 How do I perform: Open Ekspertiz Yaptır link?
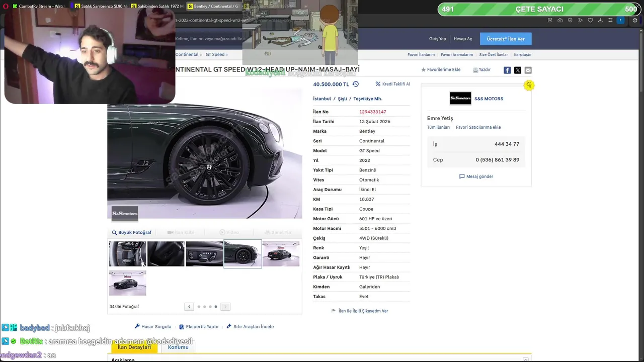(x=199, y=326)
